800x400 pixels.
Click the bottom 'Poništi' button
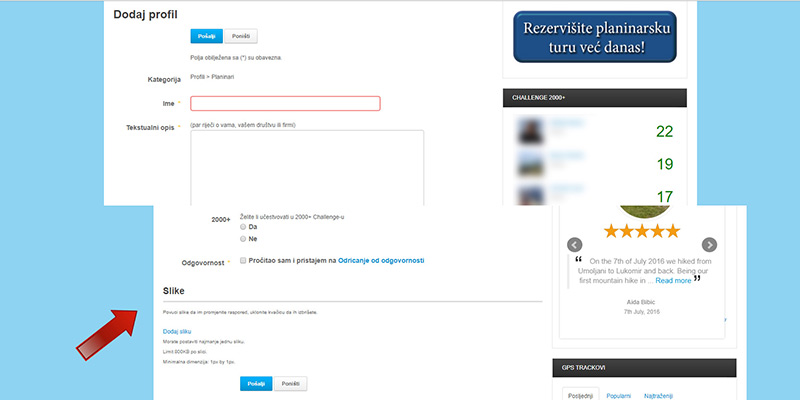click(290, 384)
